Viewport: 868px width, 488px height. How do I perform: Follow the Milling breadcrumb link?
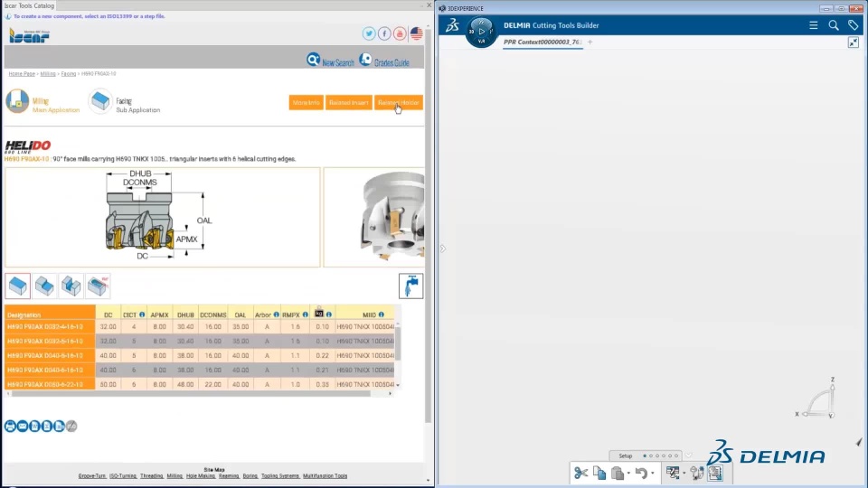(48, 73)
